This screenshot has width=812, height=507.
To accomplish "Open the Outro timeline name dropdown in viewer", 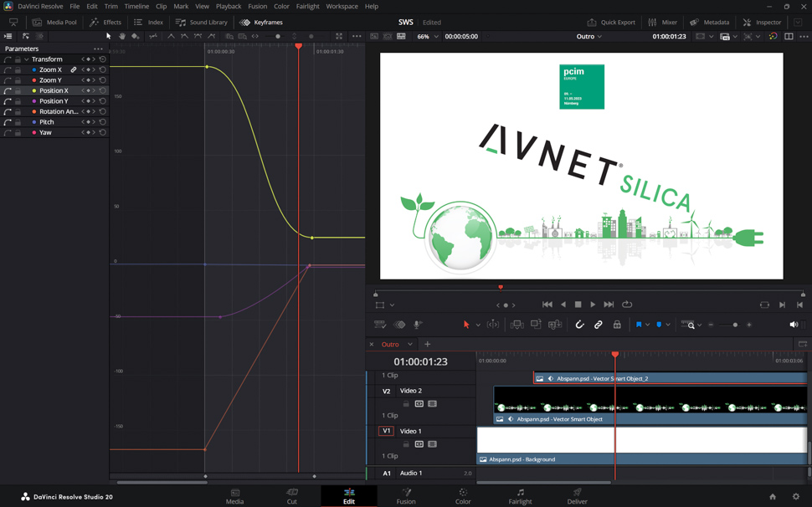I will click(x=588, y=37).
